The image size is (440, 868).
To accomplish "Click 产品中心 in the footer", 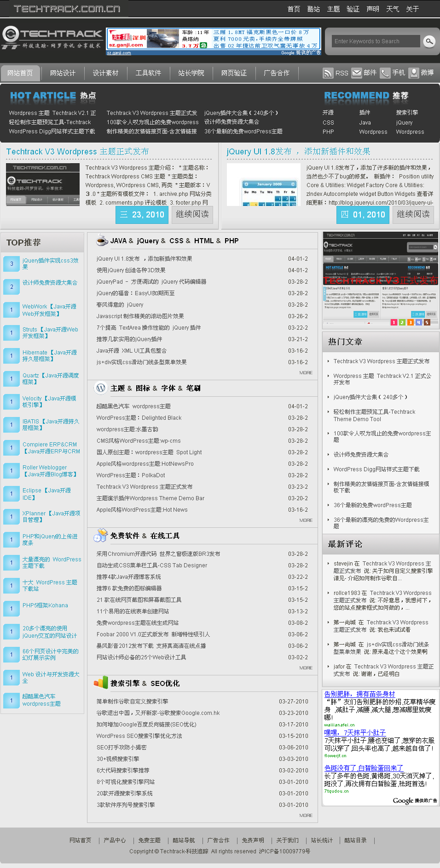I will (115, 840).
